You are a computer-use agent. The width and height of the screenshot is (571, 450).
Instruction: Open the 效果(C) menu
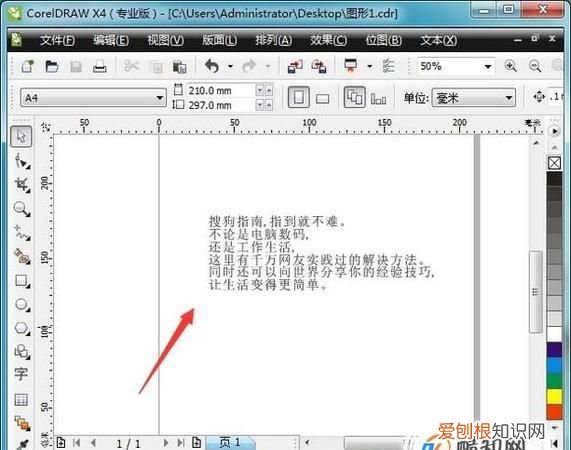tap(328, 40)
